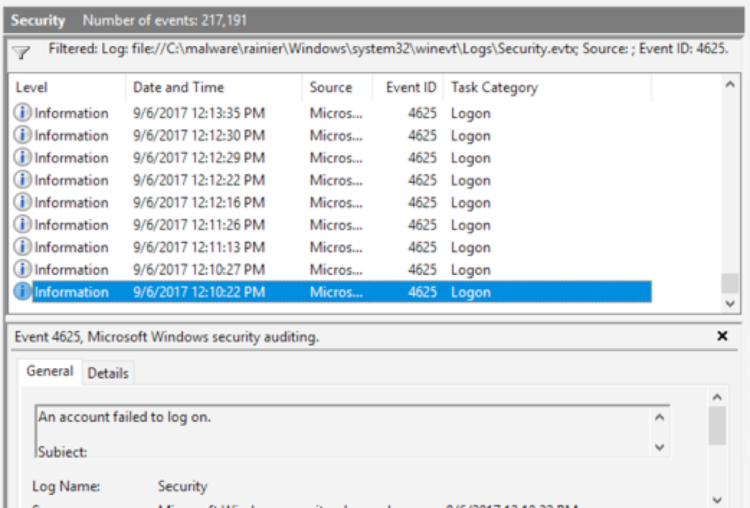
Task: Click info icon of 12:11:26 PM event
Action: [23, 225]
